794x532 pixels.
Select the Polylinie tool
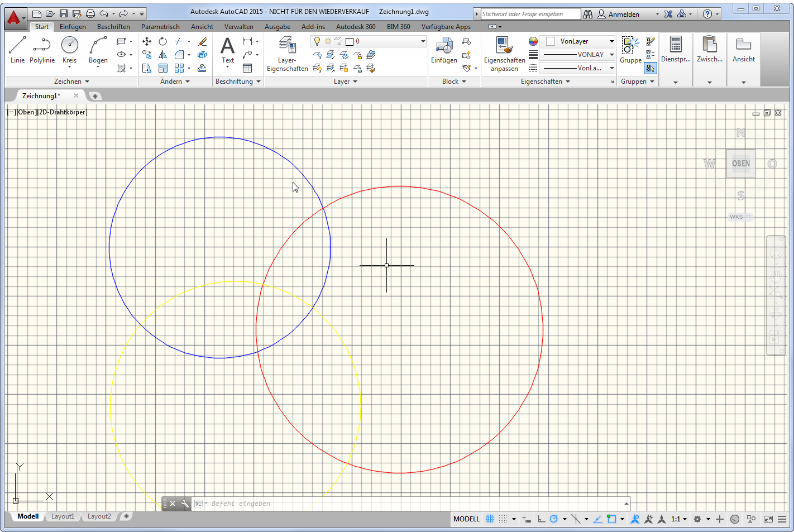(42, 49)
